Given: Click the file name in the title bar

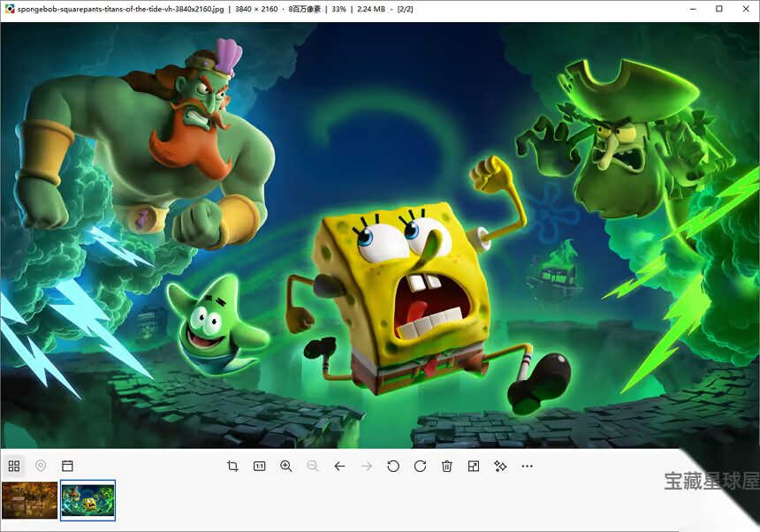Looking at the screenshot, I should pos(121,9).
